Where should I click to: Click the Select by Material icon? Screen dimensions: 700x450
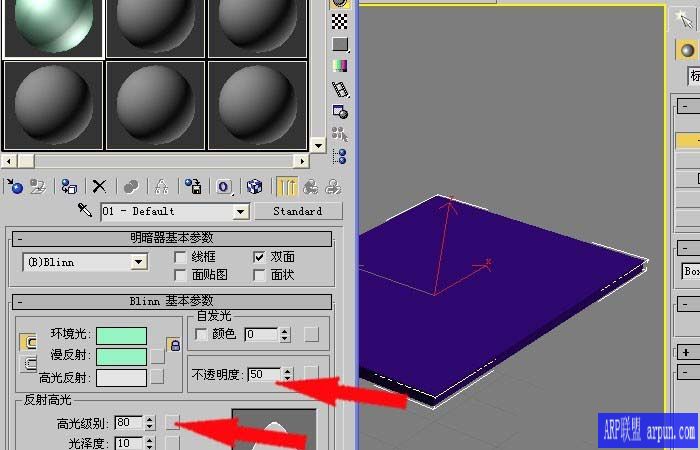point(340,133)
